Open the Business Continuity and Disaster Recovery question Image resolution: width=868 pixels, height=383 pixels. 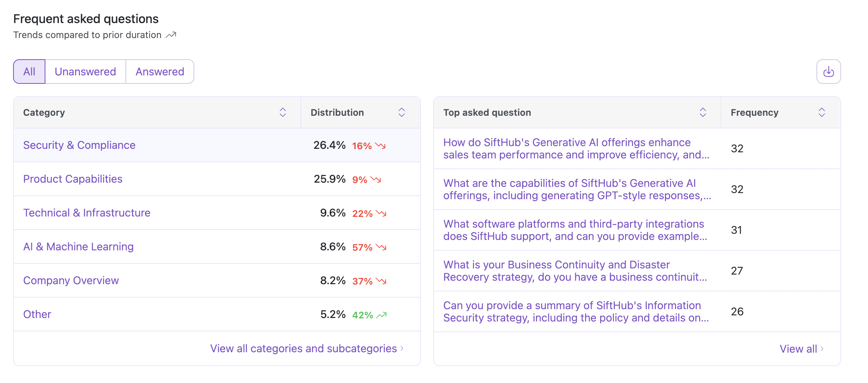pyautogui.click(x=575, y=271)
